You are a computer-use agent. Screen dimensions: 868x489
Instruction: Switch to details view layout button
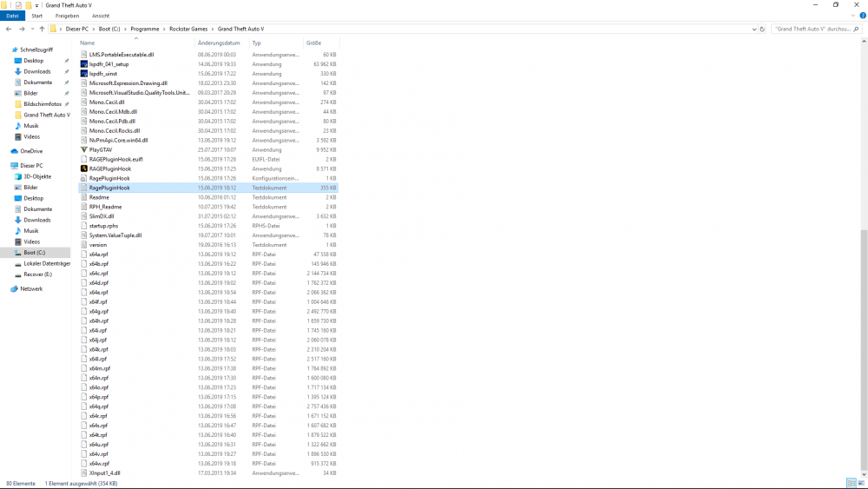[852, 484]
